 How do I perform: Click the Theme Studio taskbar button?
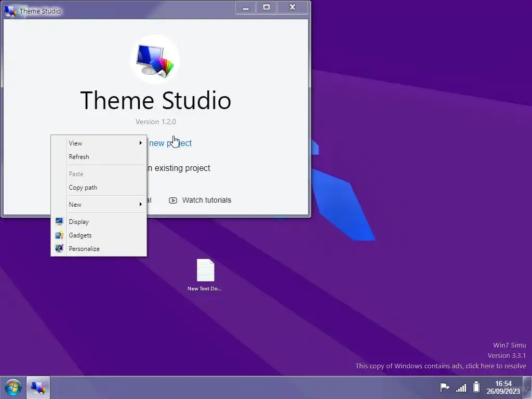click(x=38, y=388)
